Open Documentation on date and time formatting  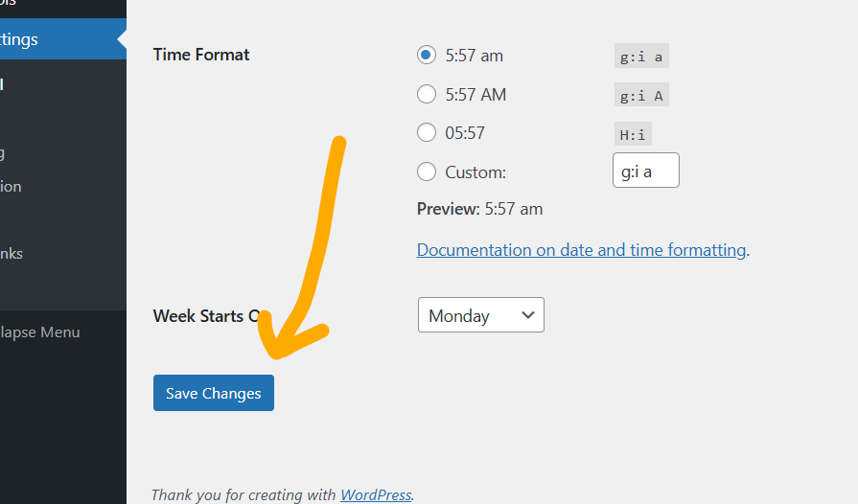tap(581, 250)
